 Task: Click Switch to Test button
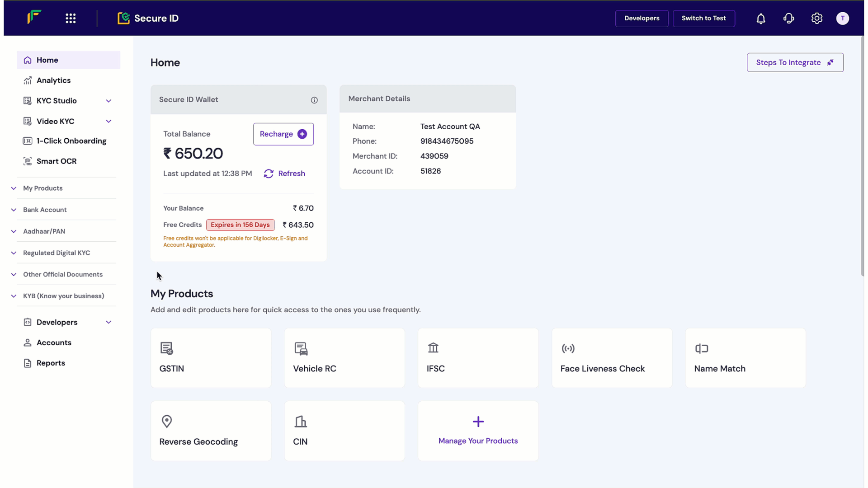point(703,19)
